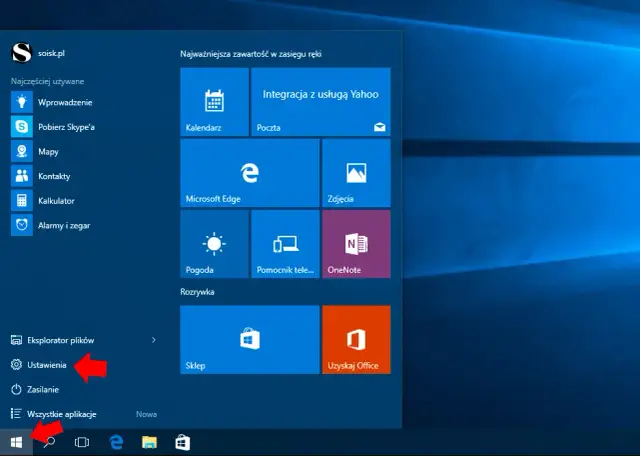Launch the OneNote tile
Image resolution: width=640 pixels, height=456 pixels.
click(356, 244)
